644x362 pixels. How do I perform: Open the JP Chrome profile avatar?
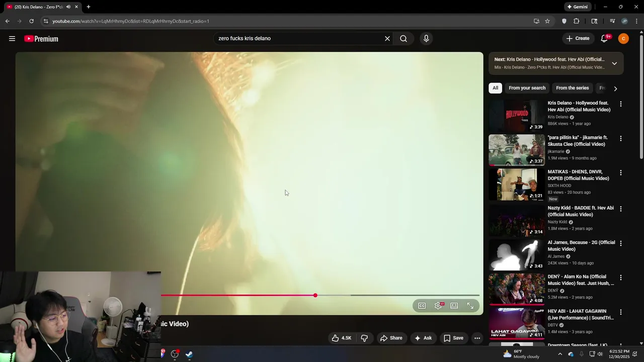point(624,21)
